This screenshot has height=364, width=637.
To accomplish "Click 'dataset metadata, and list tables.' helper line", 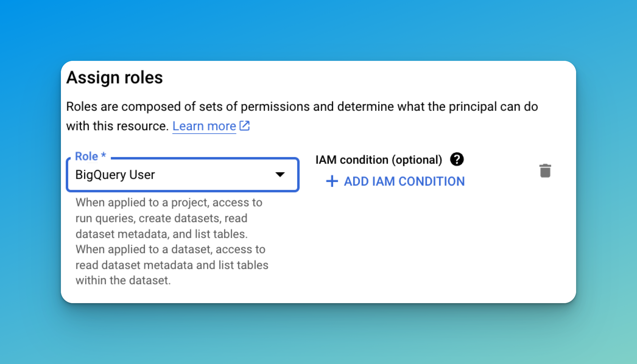I will pyautogui.click(x=162, y=234).
